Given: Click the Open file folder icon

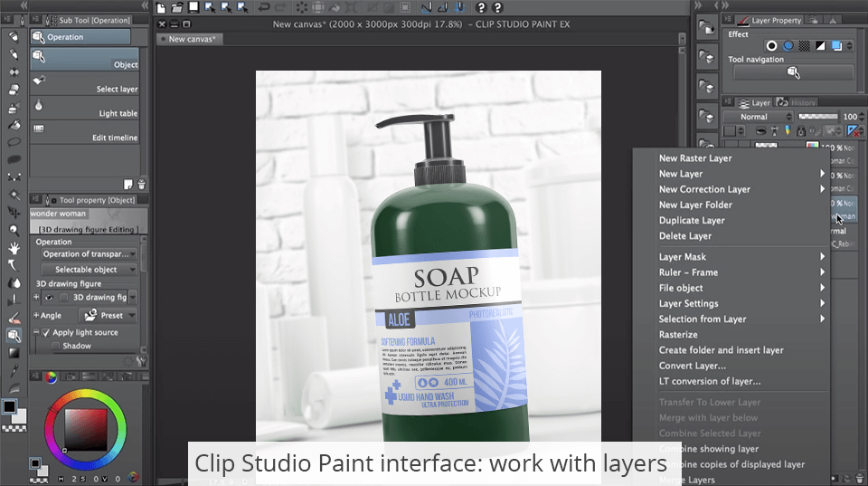Looking at the screenshot, I should click(x=177, y=8).
